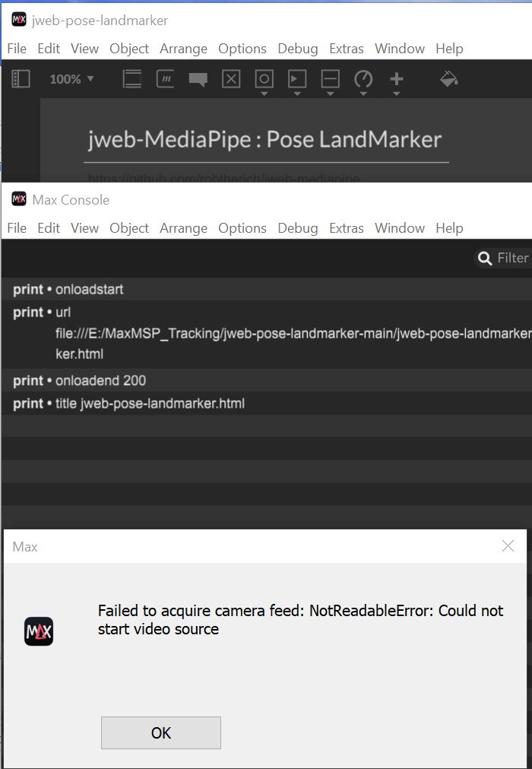The width and height of the screenshot is (532, 769).
Task: Open the dial objects dropdown arrow
Action: pyautogui.click(x=363, y=94)
